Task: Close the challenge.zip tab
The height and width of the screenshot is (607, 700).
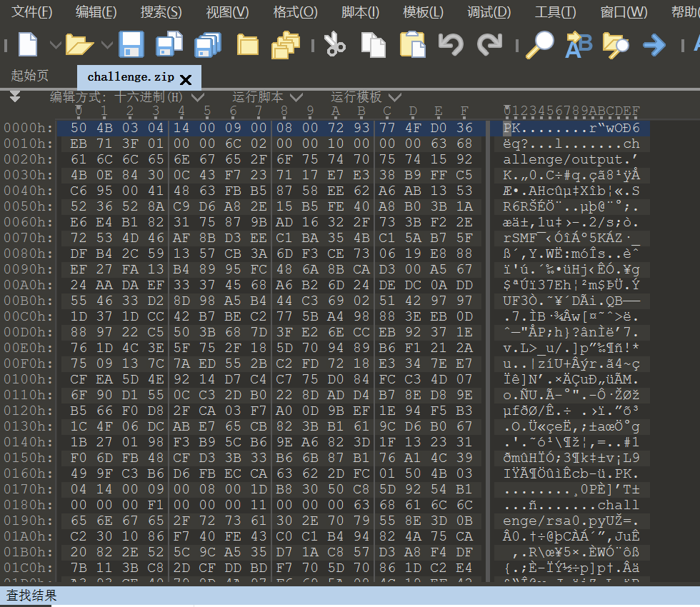Action: tap(186, 80)
